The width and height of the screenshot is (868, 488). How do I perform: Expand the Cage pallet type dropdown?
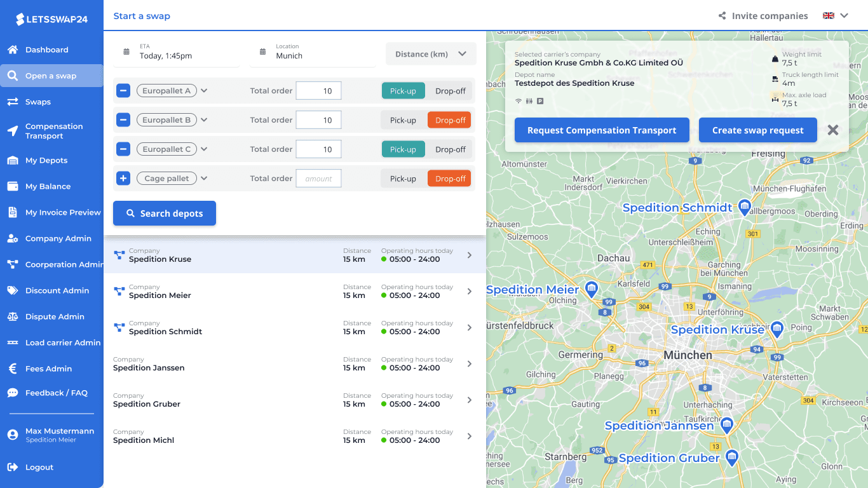coord(204,179)
